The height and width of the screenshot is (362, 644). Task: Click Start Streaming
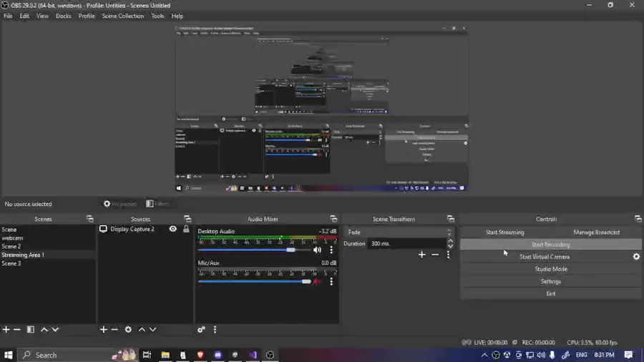(504, 233)
